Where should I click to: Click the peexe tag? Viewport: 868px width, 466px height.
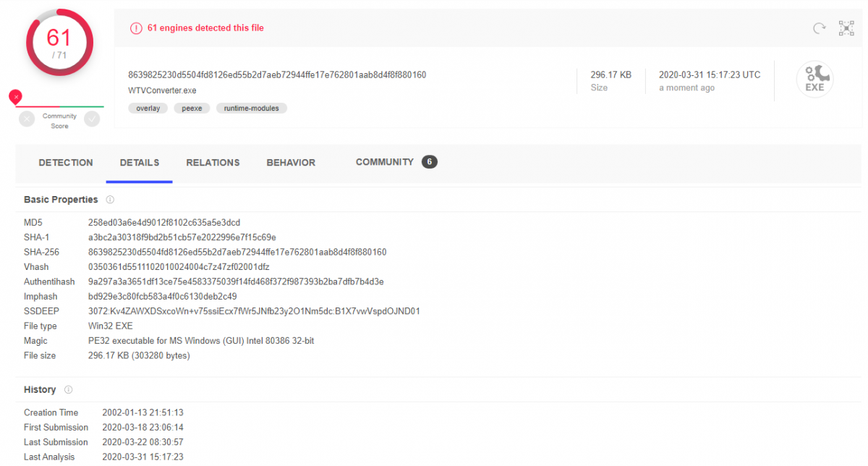coord(192,109)
